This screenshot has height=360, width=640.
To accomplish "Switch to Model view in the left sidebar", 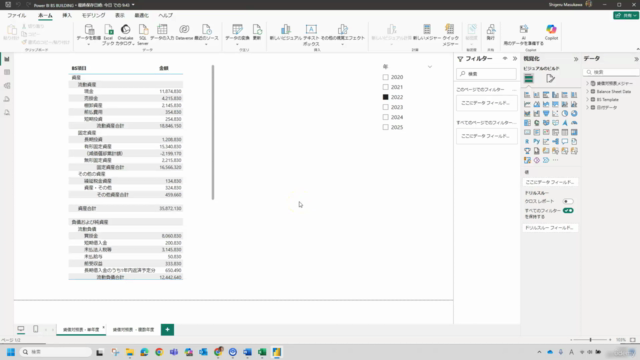I will click(7, 86).
